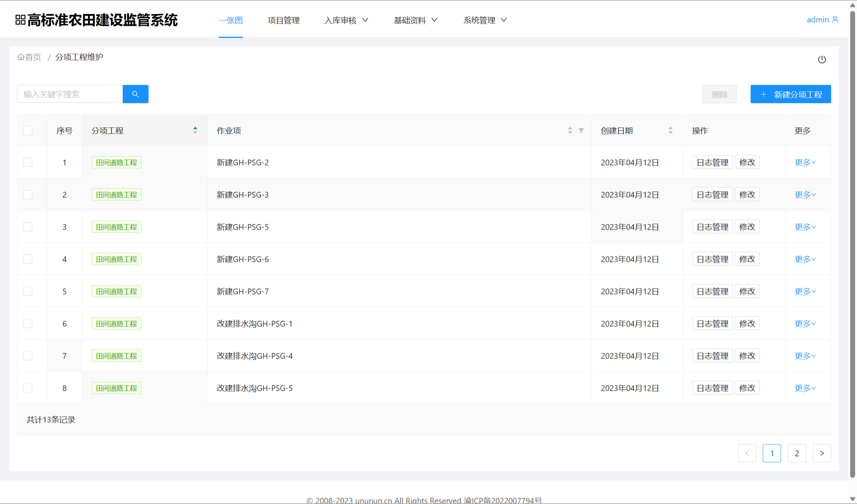Select pagination page 1
Screen dimensions: 857x504
tap(772, 453)
